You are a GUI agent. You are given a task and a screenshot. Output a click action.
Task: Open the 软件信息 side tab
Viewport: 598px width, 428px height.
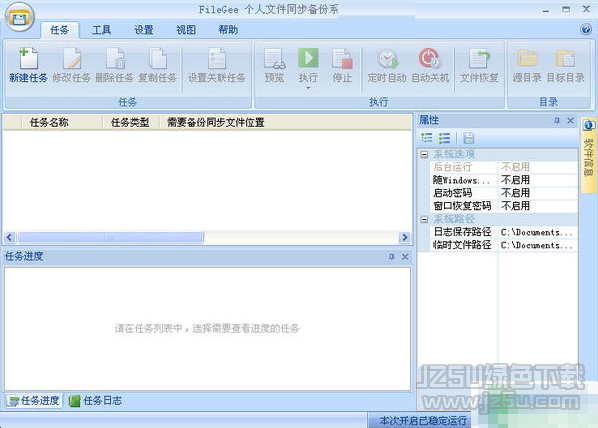pyautogui.click(x=588, y=154)
